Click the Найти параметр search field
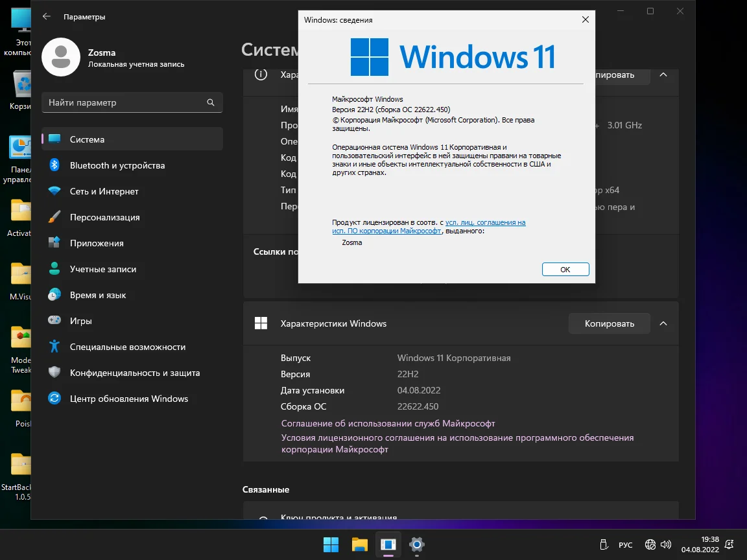Image resolution: width=747 pixels, height=560 pixels. pos(123,102)
